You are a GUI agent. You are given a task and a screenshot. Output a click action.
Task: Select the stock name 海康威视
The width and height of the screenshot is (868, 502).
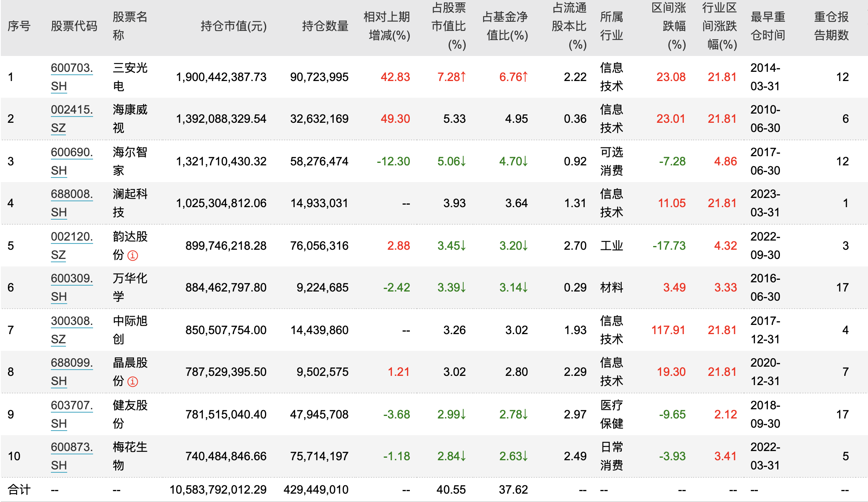[130, 119]
